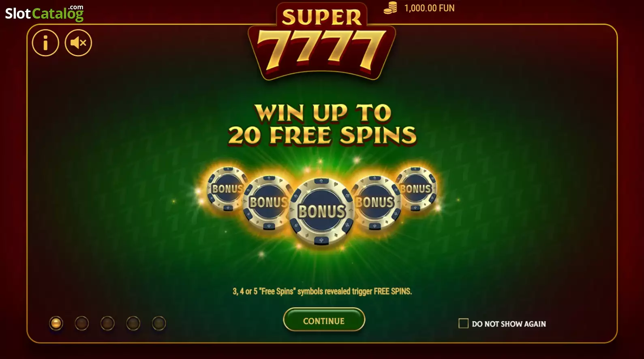Click the Super 7777 game logo

coord(322,42)
